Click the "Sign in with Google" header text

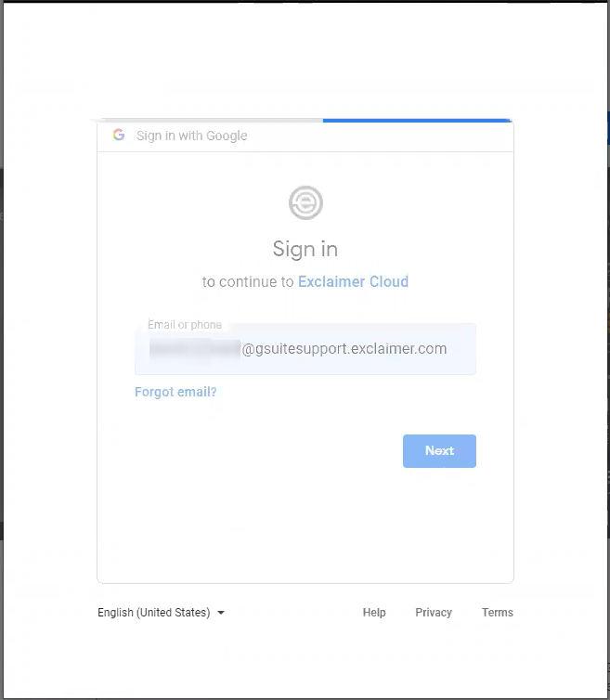click(191, 136)
